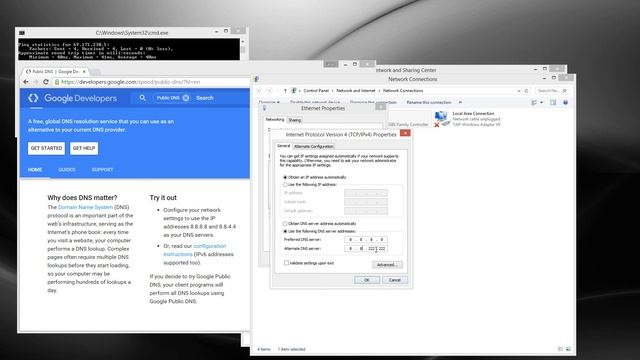Viewport: 640px width, 360px height.
Task: Click the Chrome back arrow
Action: [x=26, y=82]
